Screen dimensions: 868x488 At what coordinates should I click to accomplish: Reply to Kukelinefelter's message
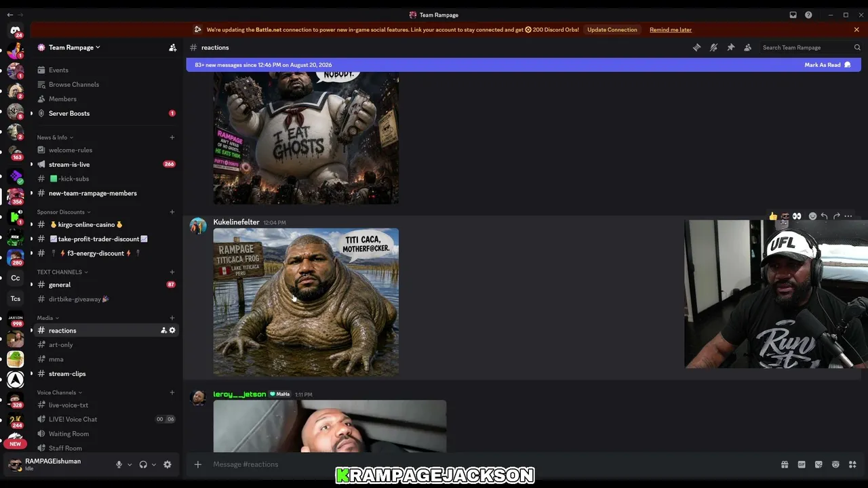[x=824, y=216]
